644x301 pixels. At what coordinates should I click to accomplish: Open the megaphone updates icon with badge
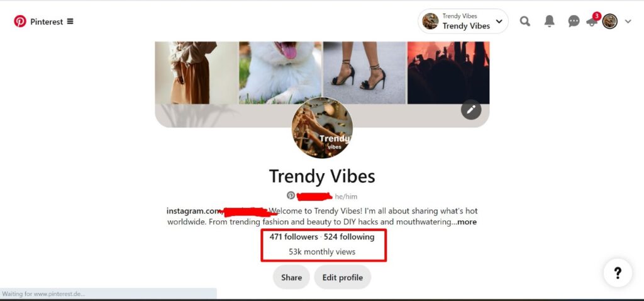[x=593, y=20]
